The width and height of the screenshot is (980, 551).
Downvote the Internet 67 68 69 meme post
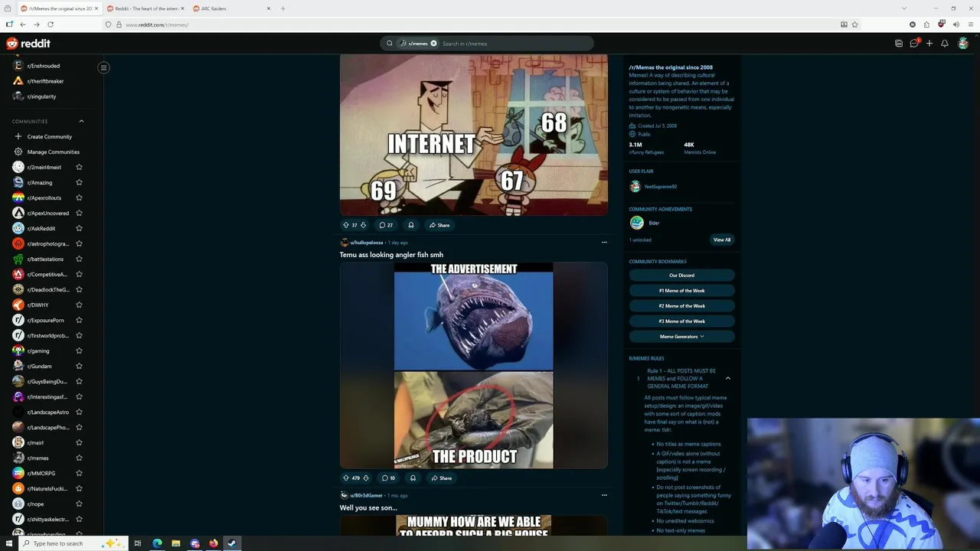click(x=363, y=225)
